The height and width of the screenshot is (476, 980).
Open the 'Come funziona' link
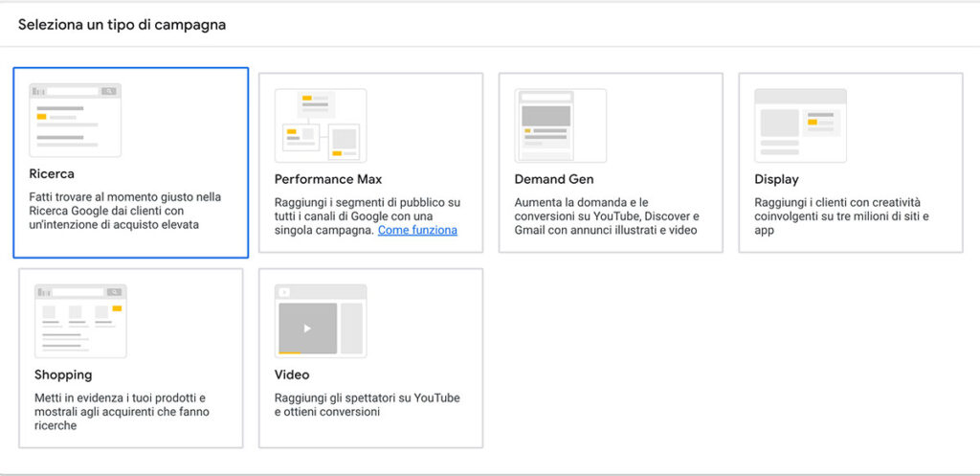click(x=417, y=230)
